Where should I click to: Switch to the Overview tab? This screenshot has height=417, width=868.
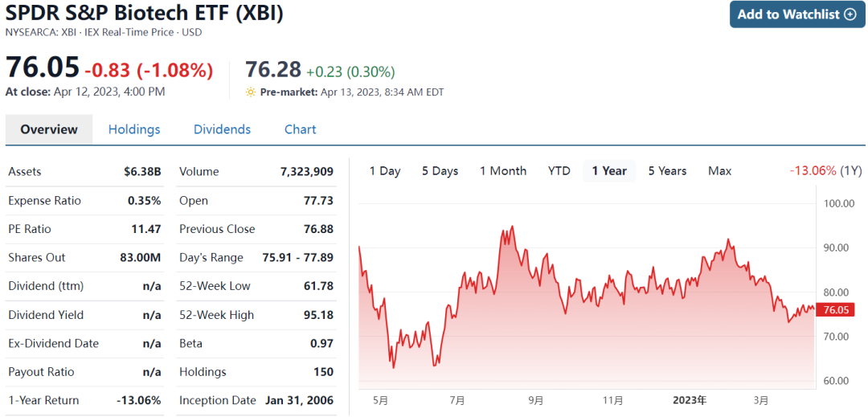(49, 129)
